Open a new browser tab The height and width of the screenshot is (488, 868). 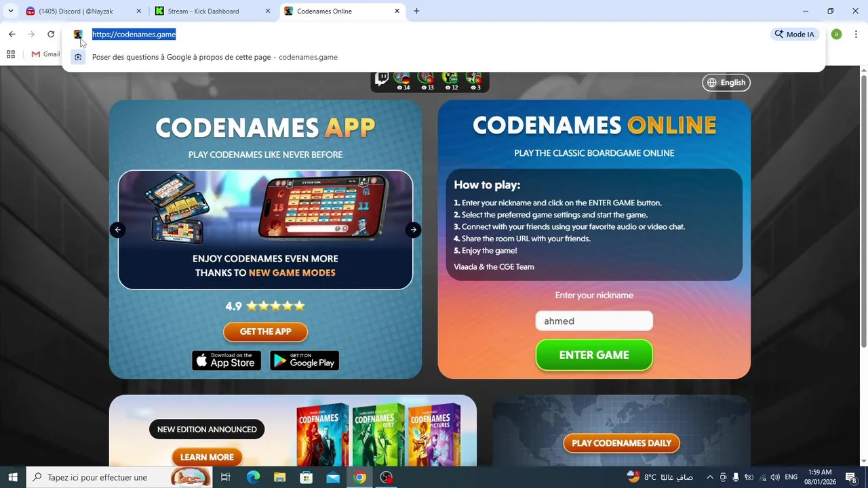[x=416, y=12]
